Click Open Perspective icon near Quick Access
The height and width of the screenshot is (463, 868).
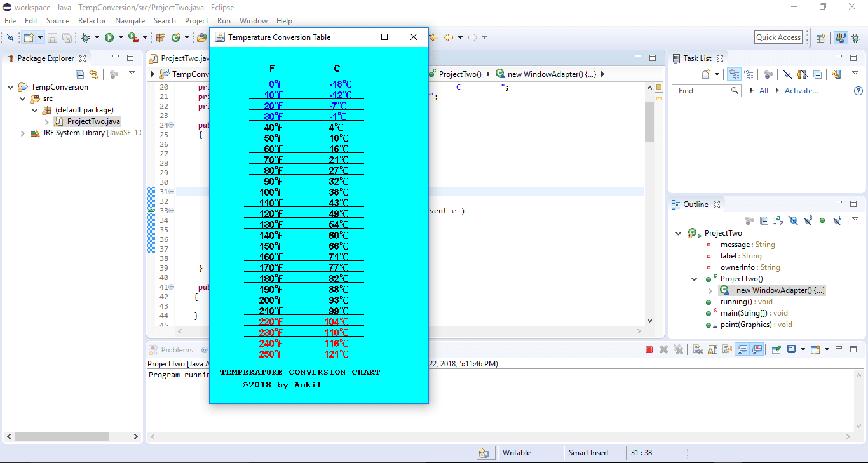(x=820, y=37)
